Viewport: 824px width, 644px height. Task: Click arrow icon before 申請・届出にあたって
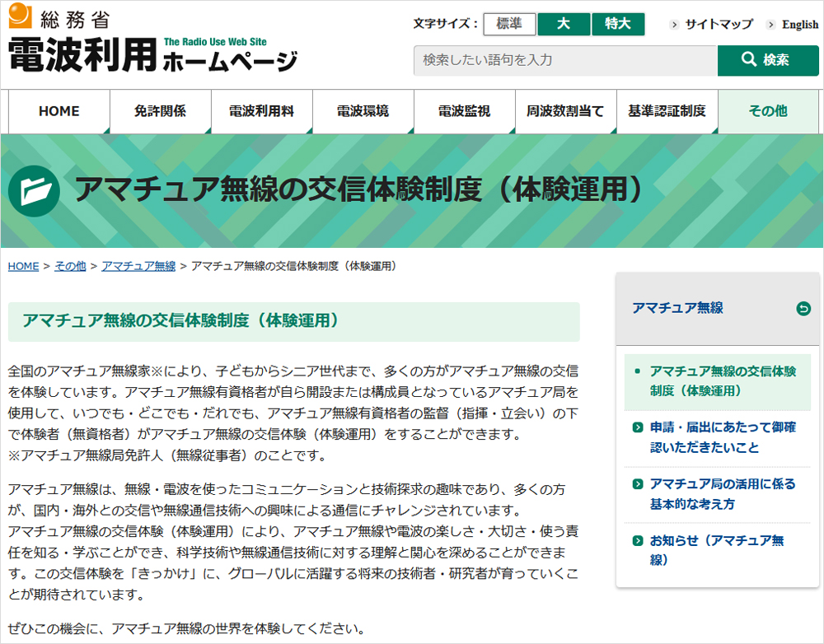[637, 428]
